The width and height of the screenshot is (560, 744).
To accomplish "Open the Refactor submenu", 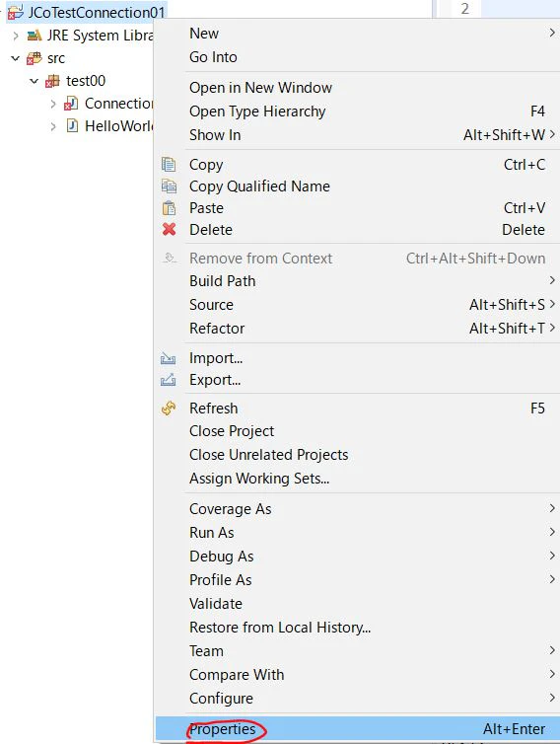I will click(x=357, y=329).
